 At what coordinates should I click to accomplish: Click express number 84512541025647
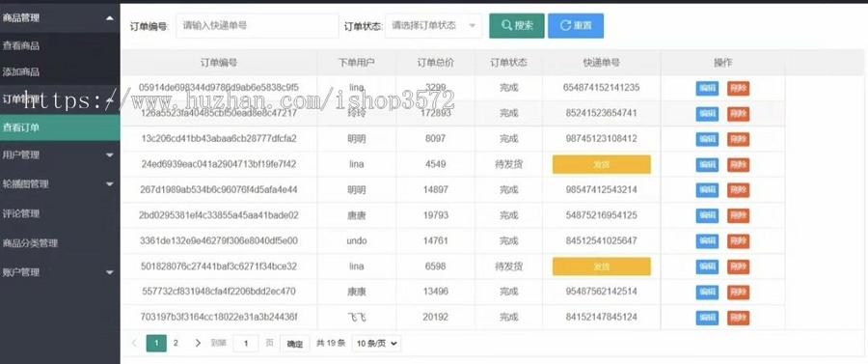click(x=601, y=240)
